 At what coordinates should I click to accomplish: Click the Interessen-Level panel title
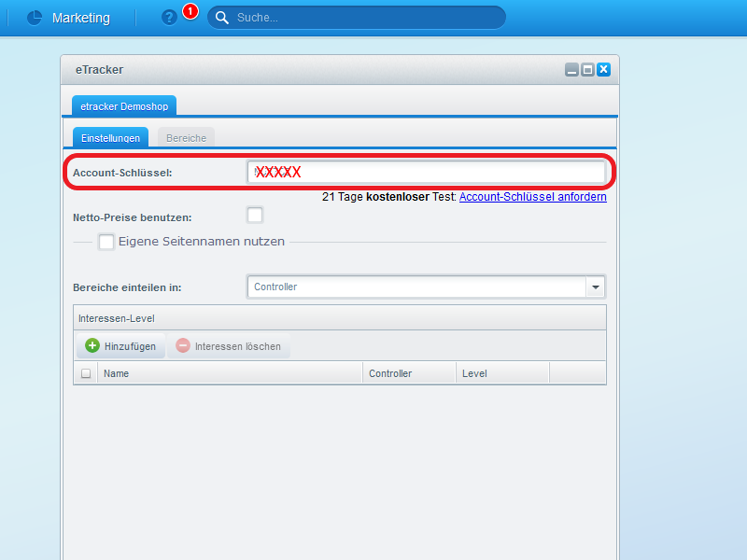pyautogui.click(x=116, y=318)
